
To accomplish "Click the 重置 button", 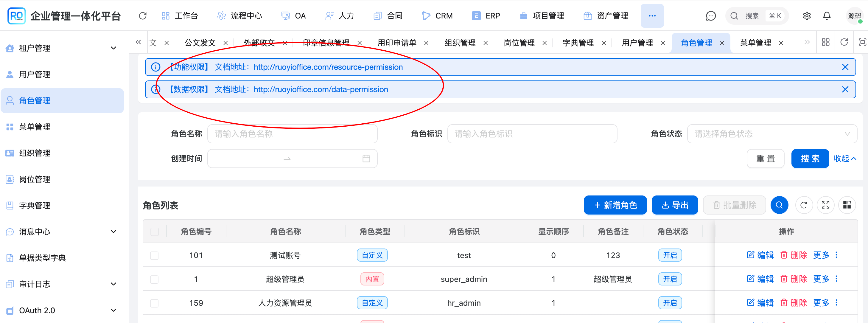I will click(x=765, y=159).
